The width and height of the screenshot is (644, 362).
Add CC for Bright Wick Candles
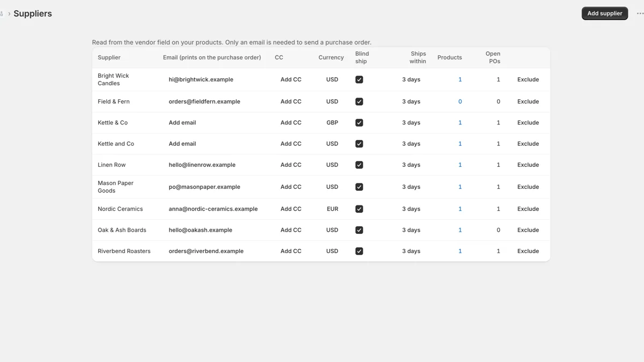pos(291,79)
